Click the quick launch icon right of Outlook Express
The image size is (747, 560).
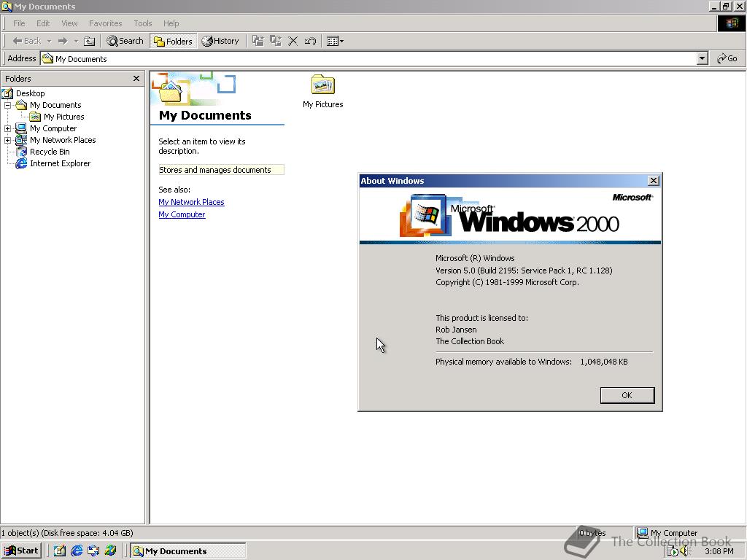pos(111,551)
